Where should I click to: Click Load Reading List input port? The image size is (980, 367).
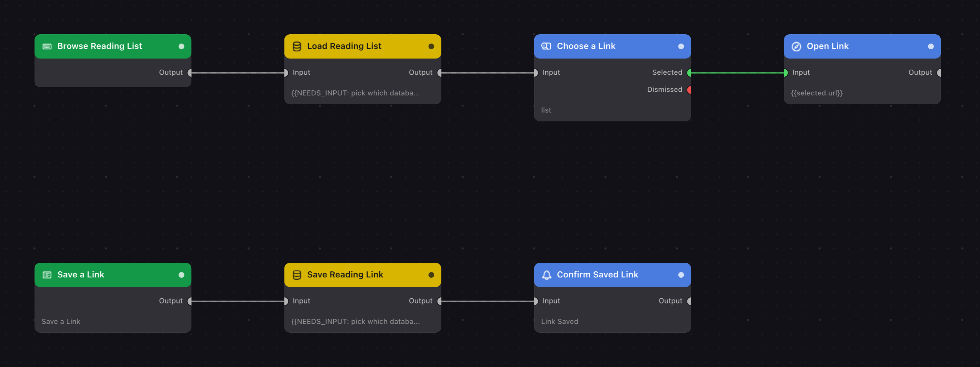pyautogui.click(x=286, y=73)
